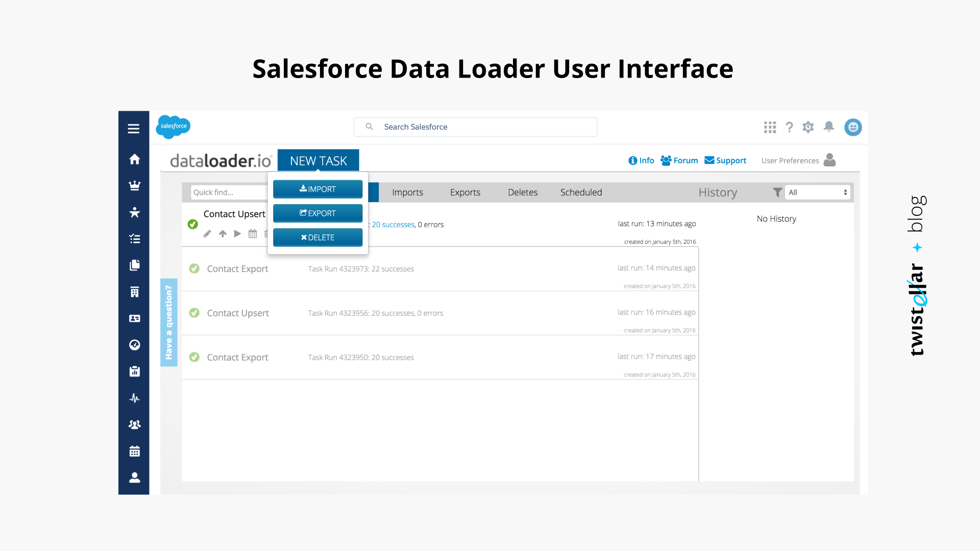Open the people/users icon in the sidebar

[134, 424]
